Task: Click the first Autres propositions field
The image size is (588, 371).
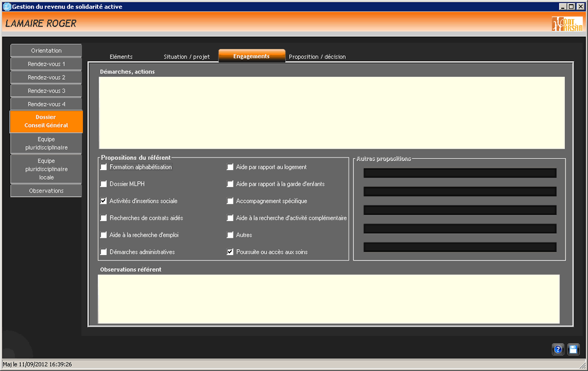Action: click(460, 173)
